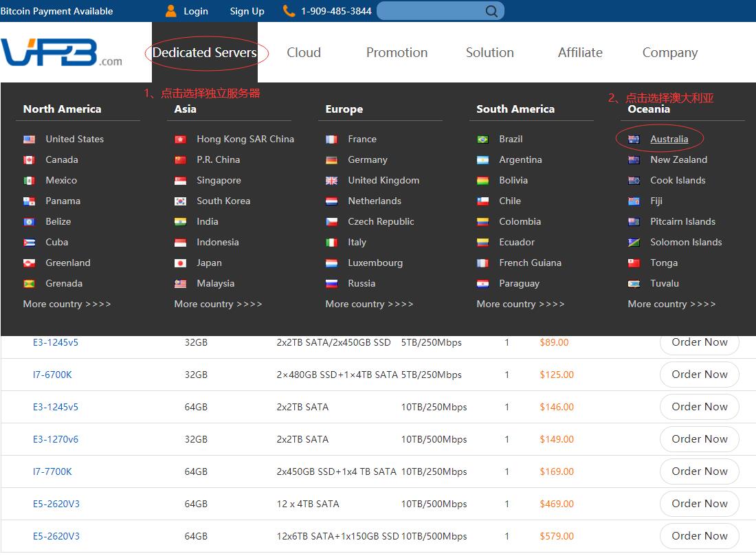Click the Sign Up link

click(x=247, y=11)
